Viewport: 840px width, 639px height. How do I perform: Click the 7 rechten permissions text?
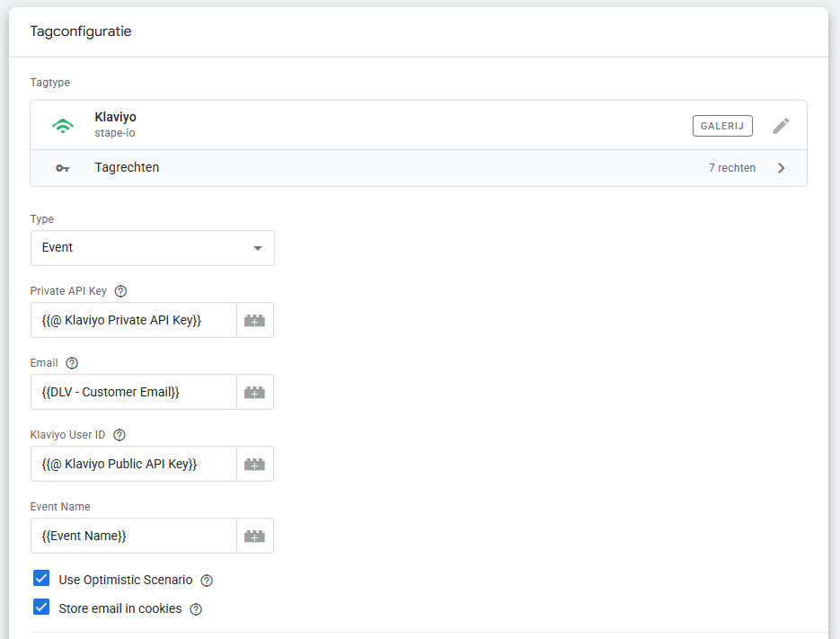click(731, 168)
